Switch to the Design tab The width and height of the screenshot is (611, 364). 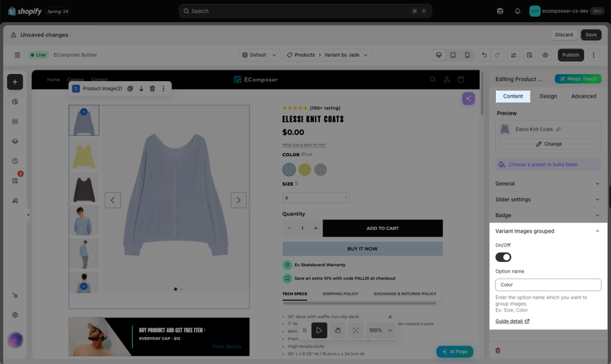click(x=548, y=96)
